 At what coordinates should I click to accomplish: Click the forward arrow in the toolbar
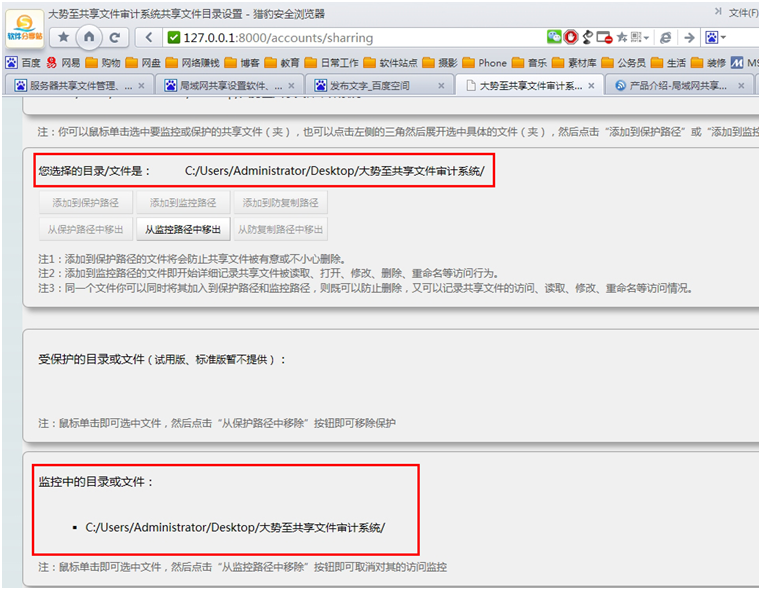[689, 37]
